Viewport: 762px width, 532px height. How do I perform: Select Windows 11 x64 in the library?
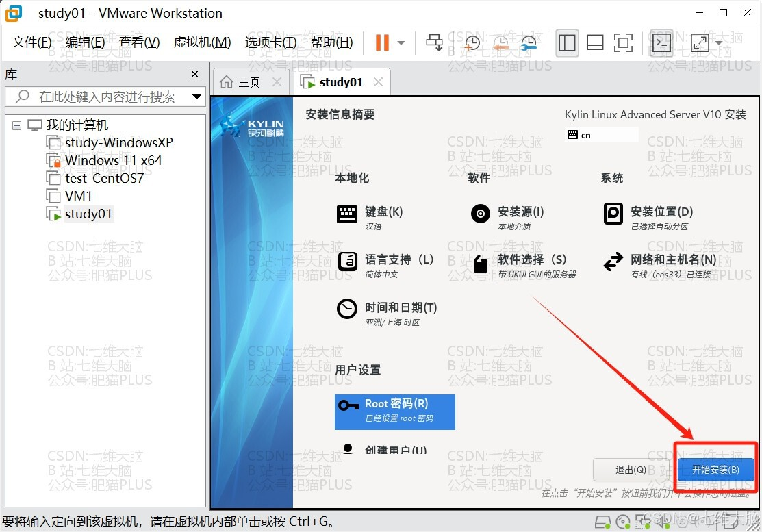[103, 160]
